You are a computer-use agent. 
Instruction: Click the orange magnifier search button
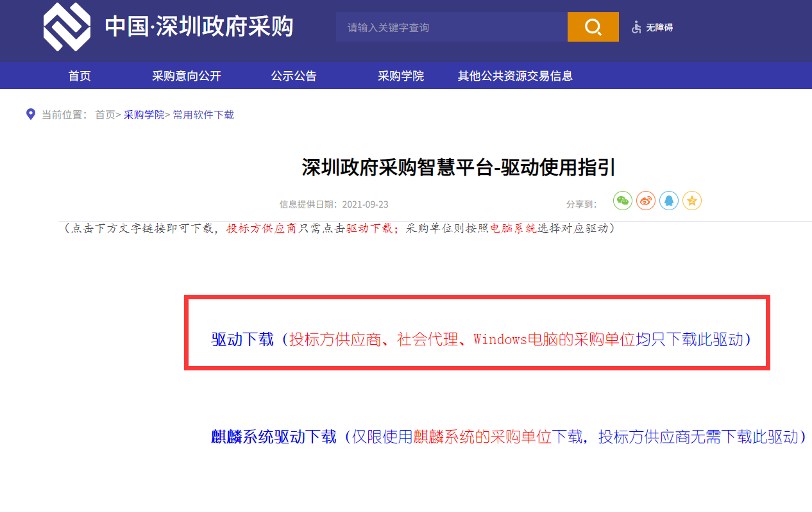pyautogui.click(x=593, y=27)
